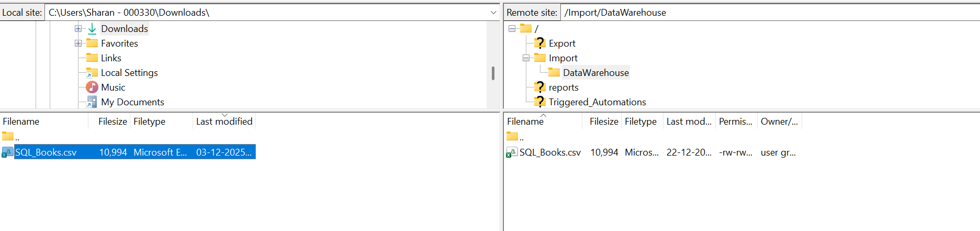This screenshot has width=980, height=231.
Task: Select the DataWarehouse remote folder
Action: pos(595,73)
